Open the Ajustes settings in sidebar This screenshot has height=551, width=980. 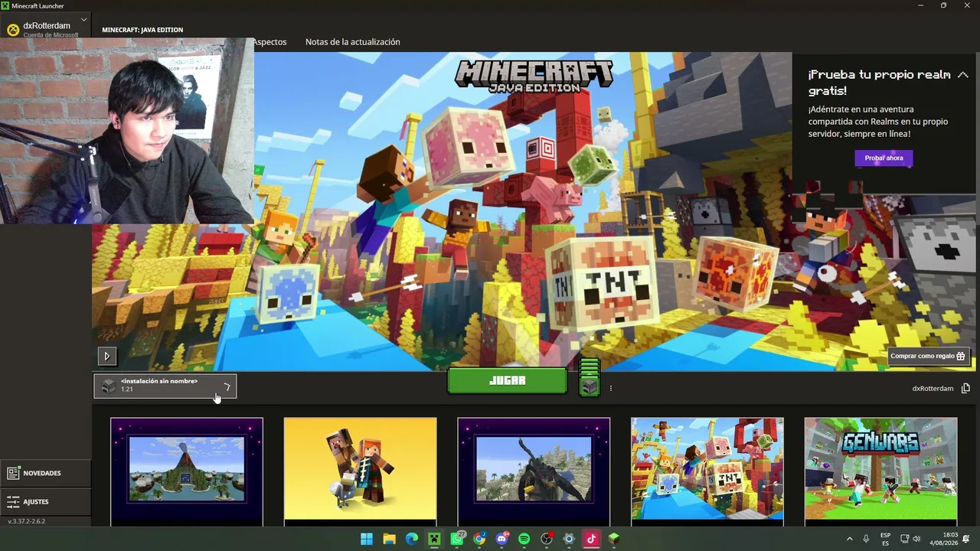pos(45,502)
